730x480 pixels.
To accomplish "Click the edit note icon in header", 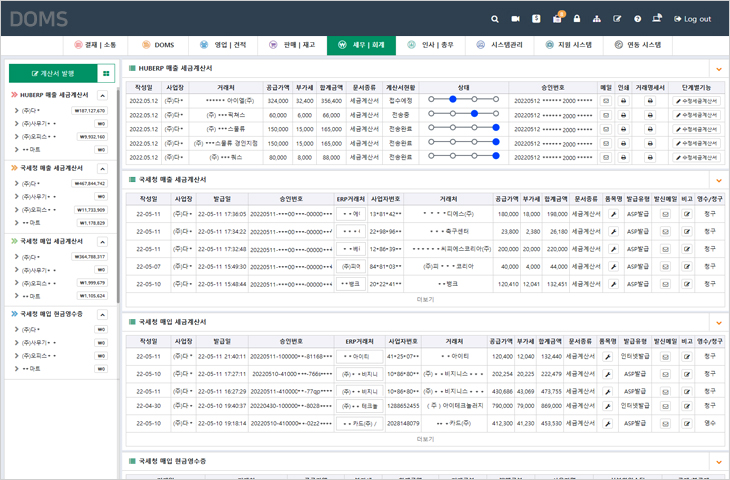I will 617,19.
